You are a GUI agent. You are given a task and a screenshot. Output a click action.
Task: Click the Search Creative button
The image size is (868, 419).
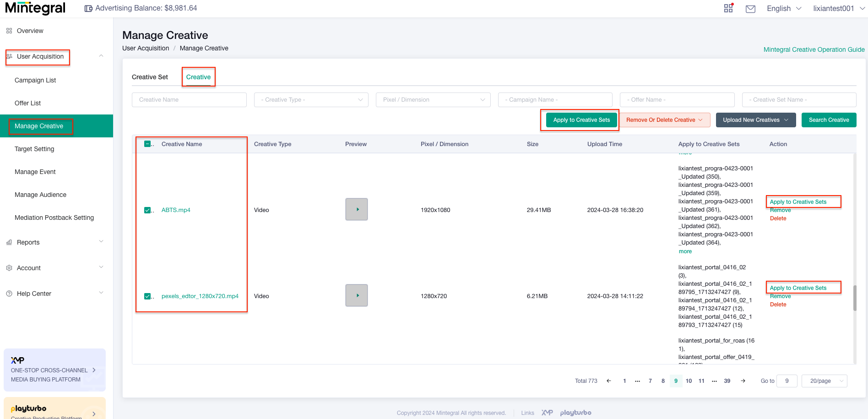click(829, 120)
